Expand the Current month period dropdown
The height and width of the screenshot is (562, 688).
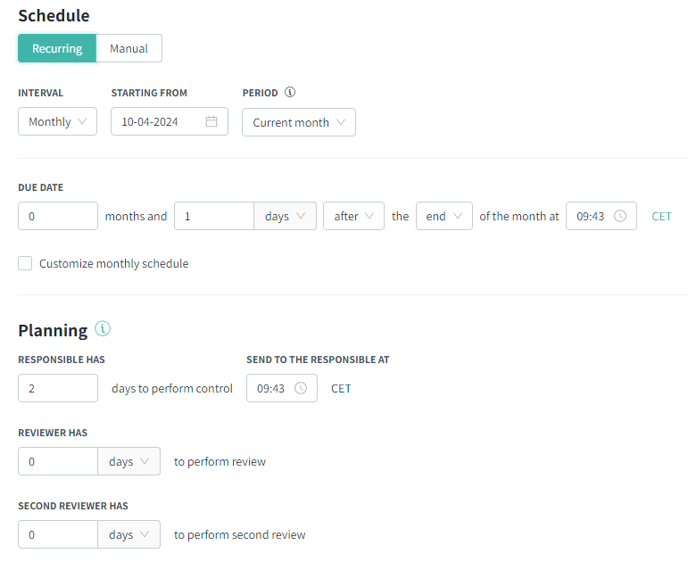(x=299, y=122)
